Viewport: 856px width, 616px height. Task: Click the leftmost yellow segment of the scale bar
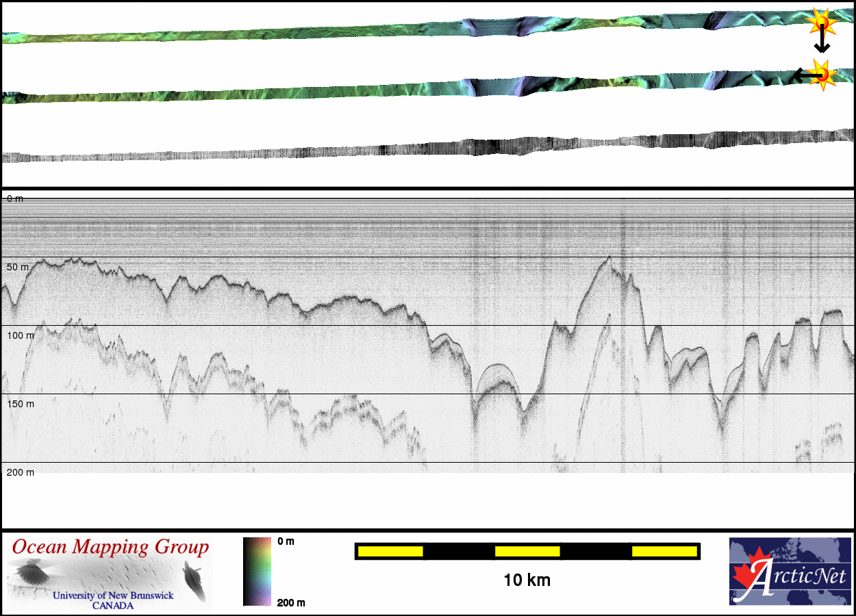(390, 551)
